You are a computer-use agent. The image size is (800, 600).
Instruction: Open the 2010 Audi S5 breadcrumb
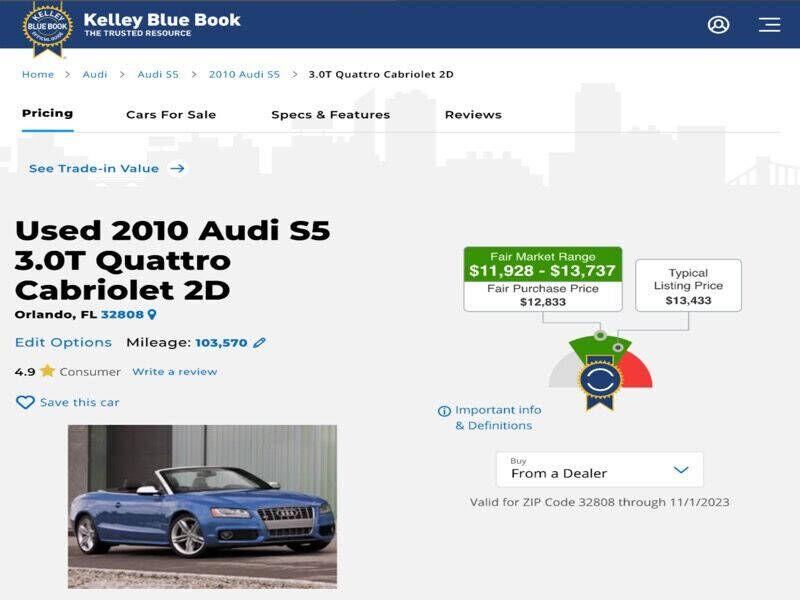[244, 74]
